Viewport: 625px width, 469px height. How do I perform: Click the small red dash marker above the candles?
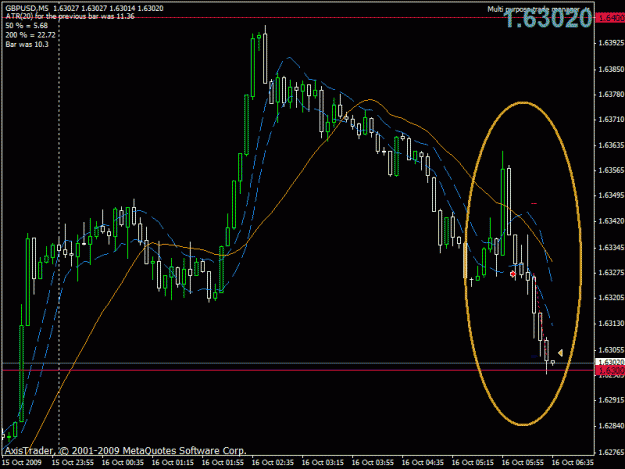[x=534, y=203]
